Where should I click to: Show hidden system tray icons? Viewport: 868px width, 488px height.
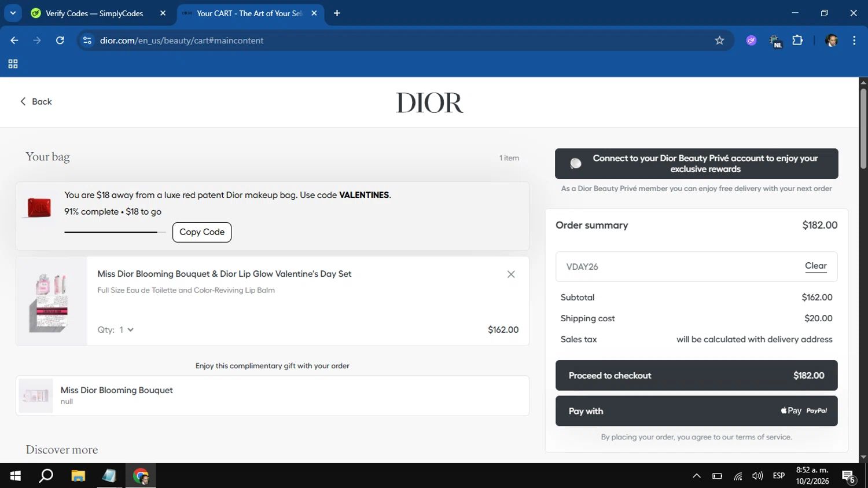[697, 476]
